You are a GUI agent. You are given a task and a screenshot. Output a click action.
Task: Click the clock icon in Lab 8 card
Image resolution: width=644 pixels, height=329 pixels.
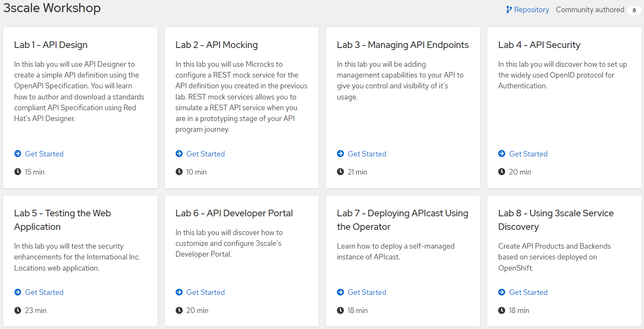[502, 310]
